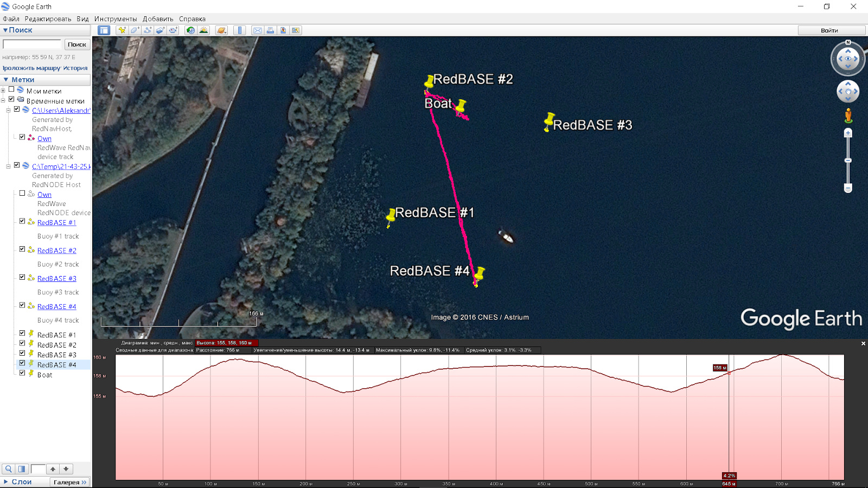The width and height of the screenshot is (868, 488).
Task: Click the Add Placemark pushpin icon
Action: 122,30
